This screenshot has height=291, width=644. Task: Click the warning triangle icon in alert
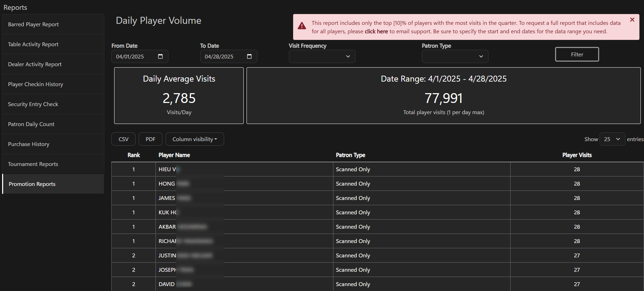click(x=302, y=26)
